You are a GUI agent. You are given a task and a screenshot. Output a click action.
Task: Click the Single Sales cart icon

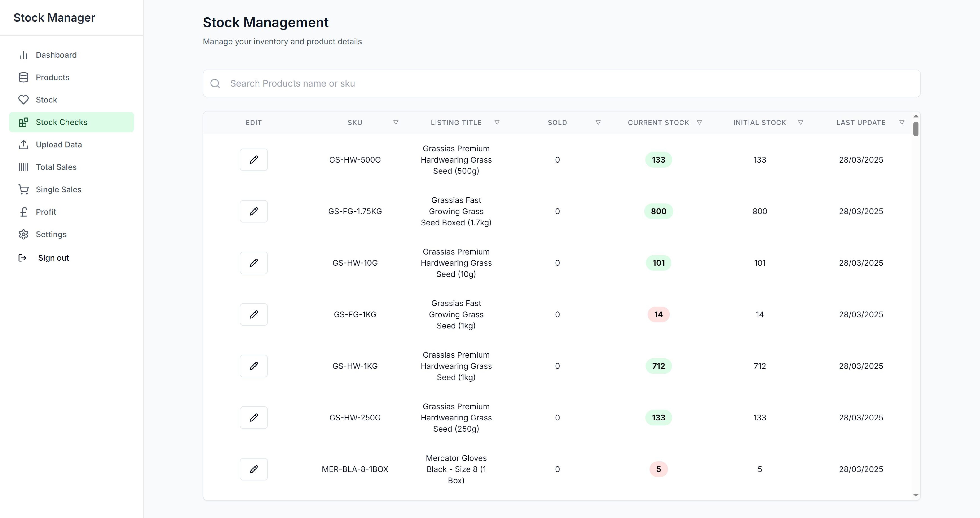click(x=24, y=189)
